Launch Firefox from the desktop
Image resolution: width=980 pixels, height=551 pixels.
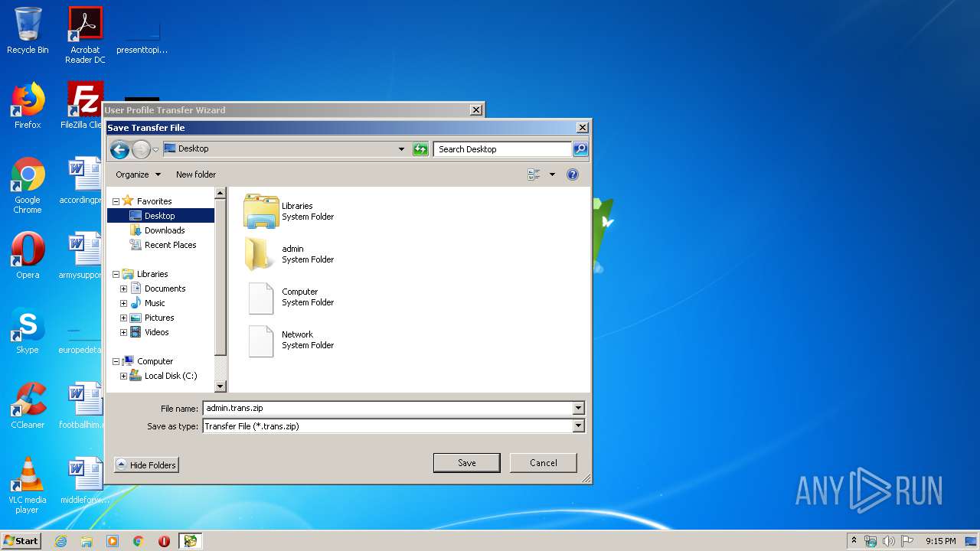28,106
